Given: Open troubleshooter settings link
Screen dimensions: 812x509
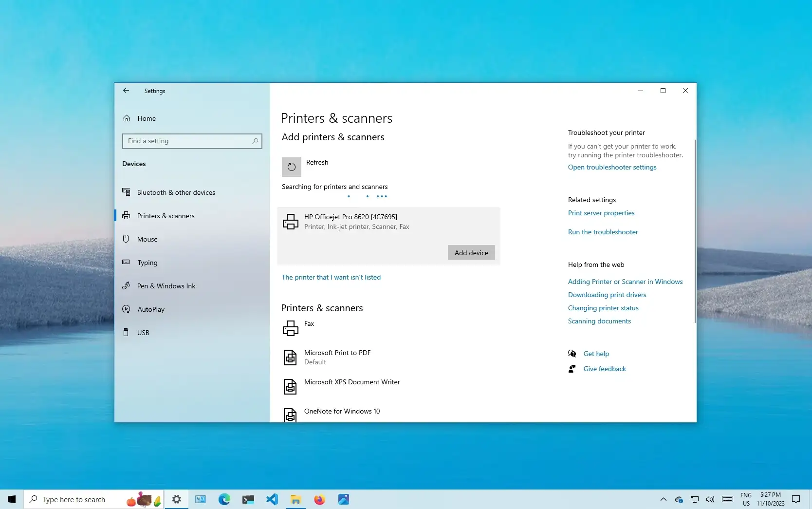Looking at the screenshot, I should (612, 167).
